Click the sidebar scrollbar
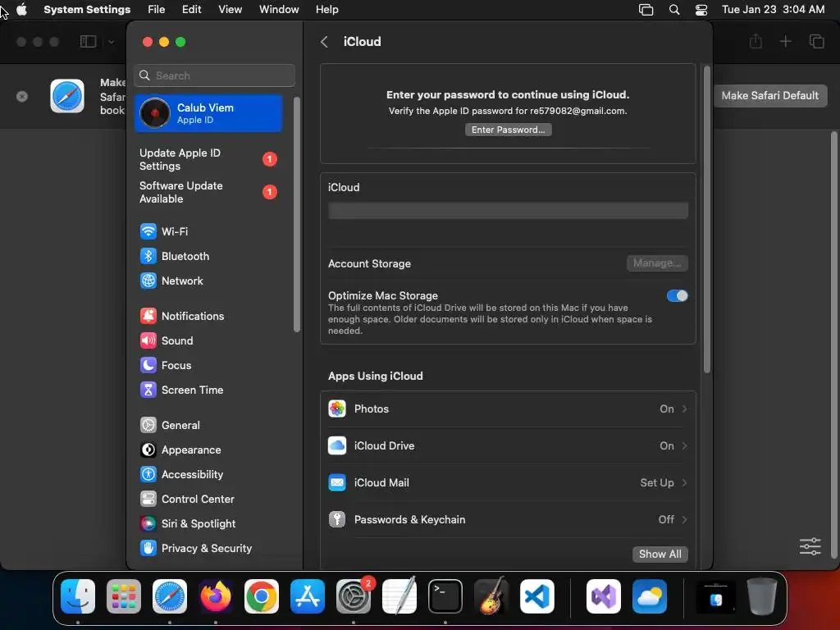 tap(297, 214)
